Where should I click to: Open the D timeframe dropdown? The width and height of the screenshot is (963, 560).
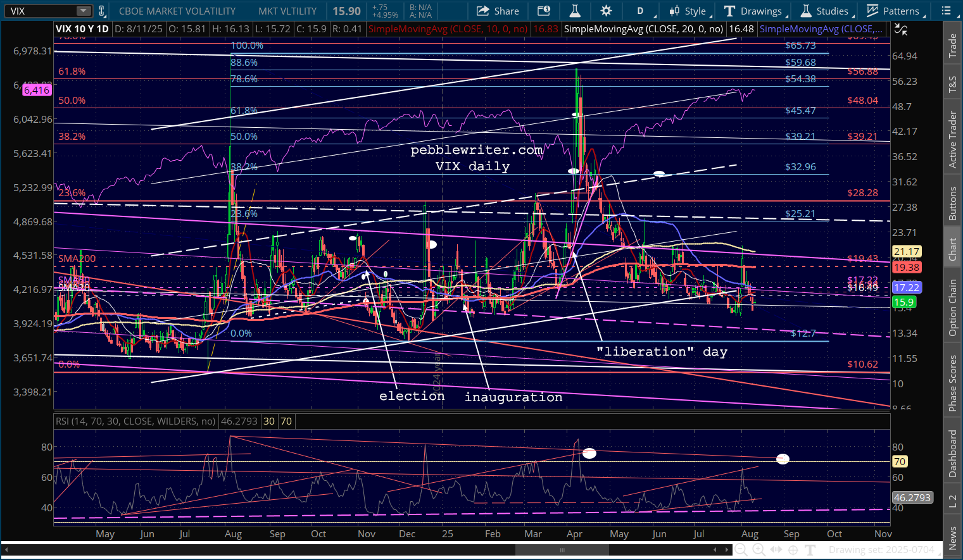pyautogui.click(x=644, y=11)
